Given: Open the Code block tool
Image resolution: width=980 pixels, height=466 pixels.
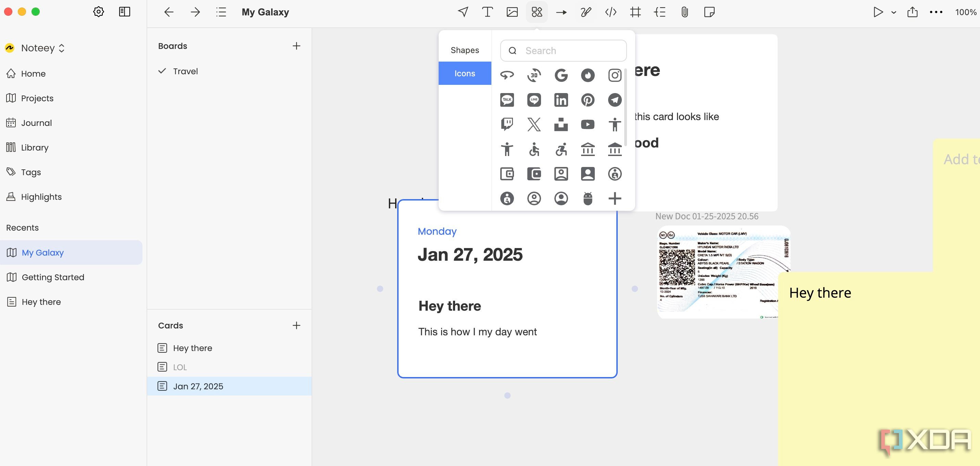Looking at the screenshot, I should 611,12.
